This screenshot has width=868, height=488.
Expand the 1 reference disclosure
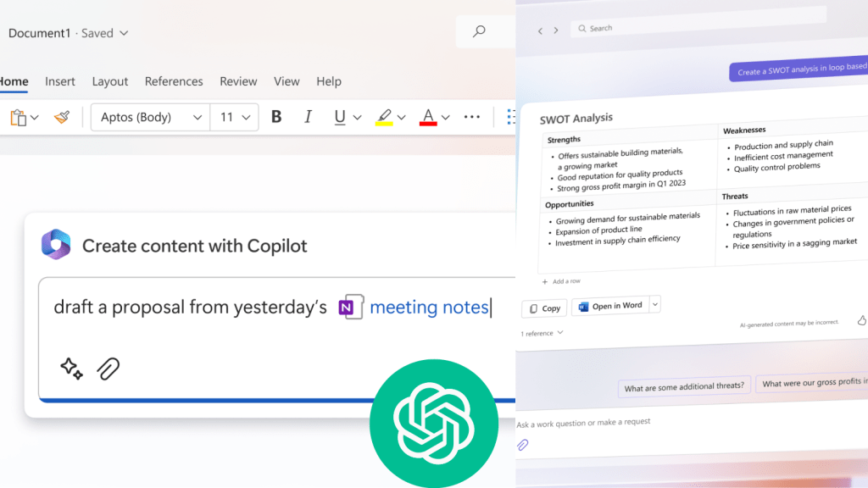542,333
